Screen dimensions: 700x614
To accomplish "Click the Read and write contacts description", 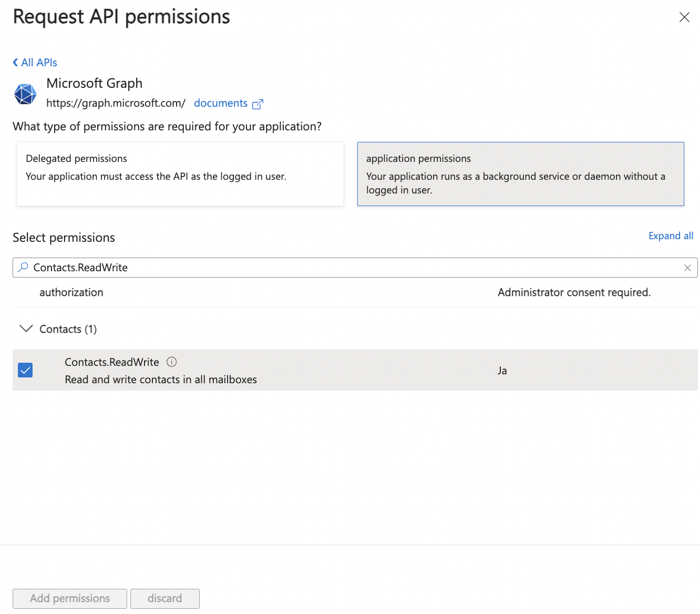I will [161, 380].
